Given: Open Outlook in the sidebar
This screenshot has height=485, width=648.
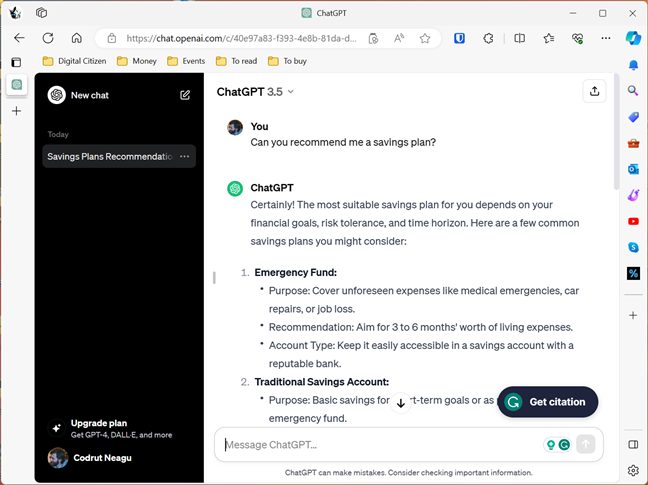Looking at the screenshot, I should click(x=633, y=169).
